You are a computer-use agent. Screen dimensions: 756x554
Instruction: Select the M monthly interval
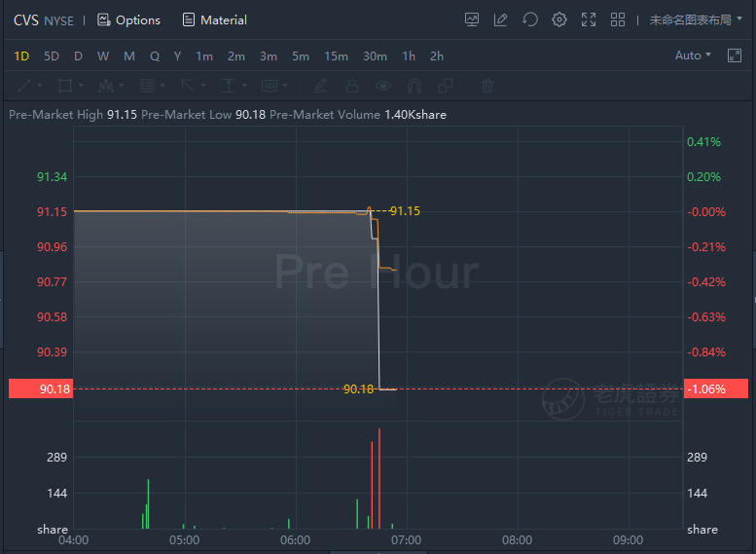129,56
